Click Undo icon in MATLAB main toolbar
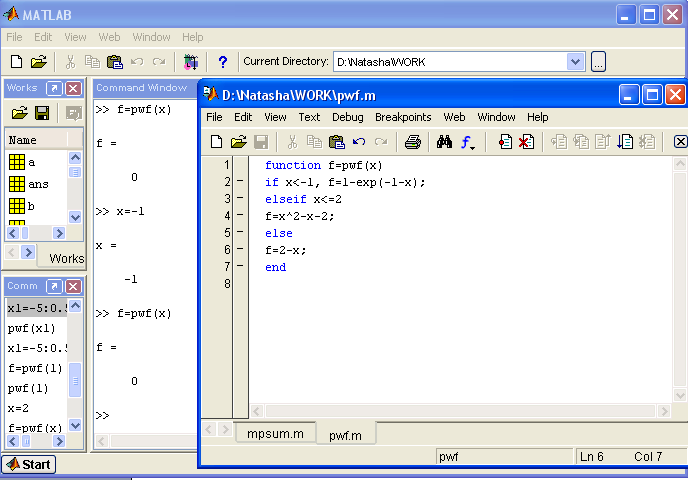Screen dimensions: 688x480 tap(137, 61)
